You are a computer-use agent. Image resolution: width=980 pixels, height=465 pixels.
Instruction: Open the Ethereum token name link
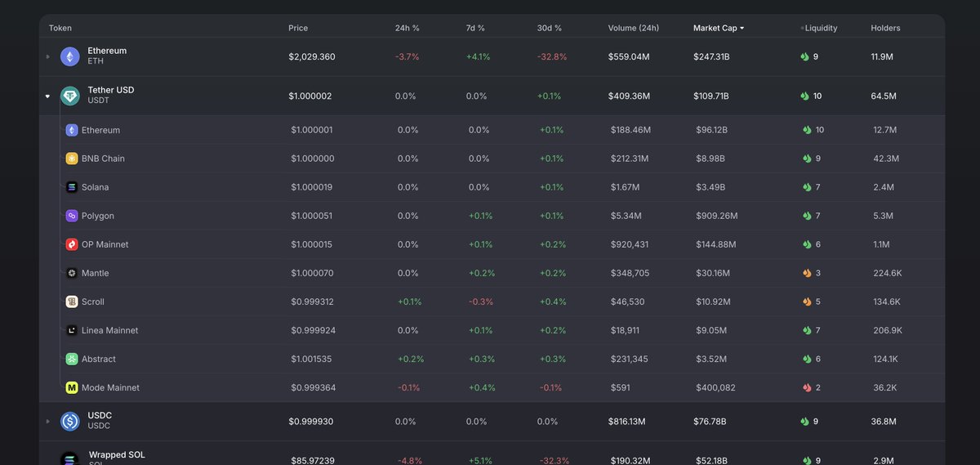coord(107,51)
